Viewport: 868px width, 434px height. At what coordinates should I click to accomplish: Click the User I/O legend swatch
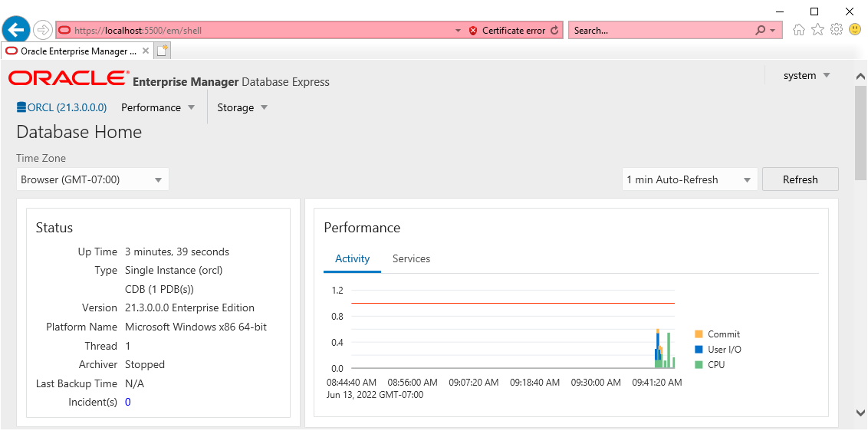click(699, 350)
